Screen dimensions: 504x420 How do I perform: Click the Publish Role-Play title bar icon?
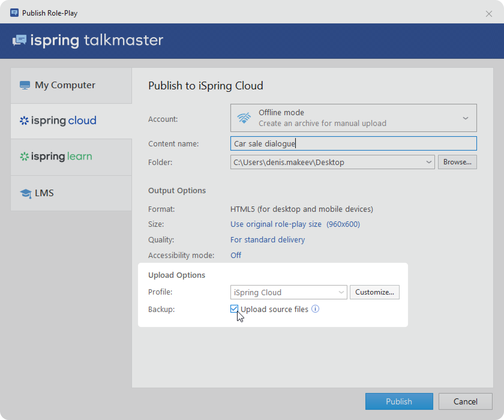click(14, 13)
